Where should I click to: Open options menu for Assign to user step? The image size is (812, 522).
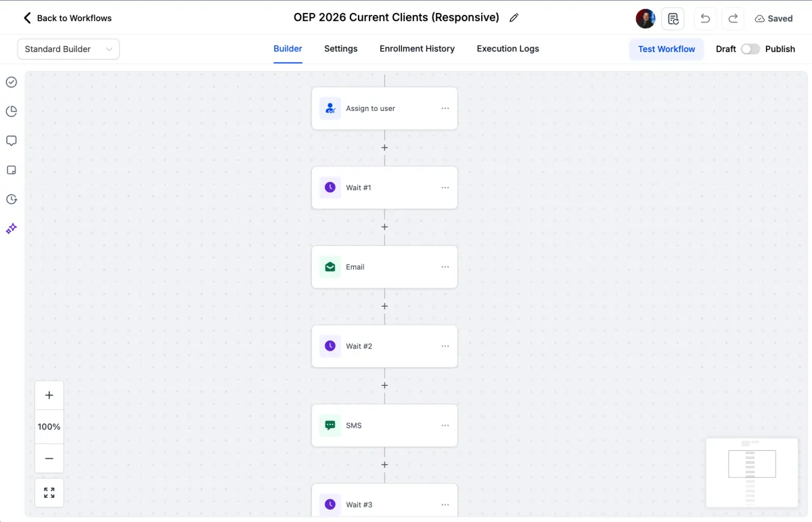pyautogui.click(x=445, y=108)
